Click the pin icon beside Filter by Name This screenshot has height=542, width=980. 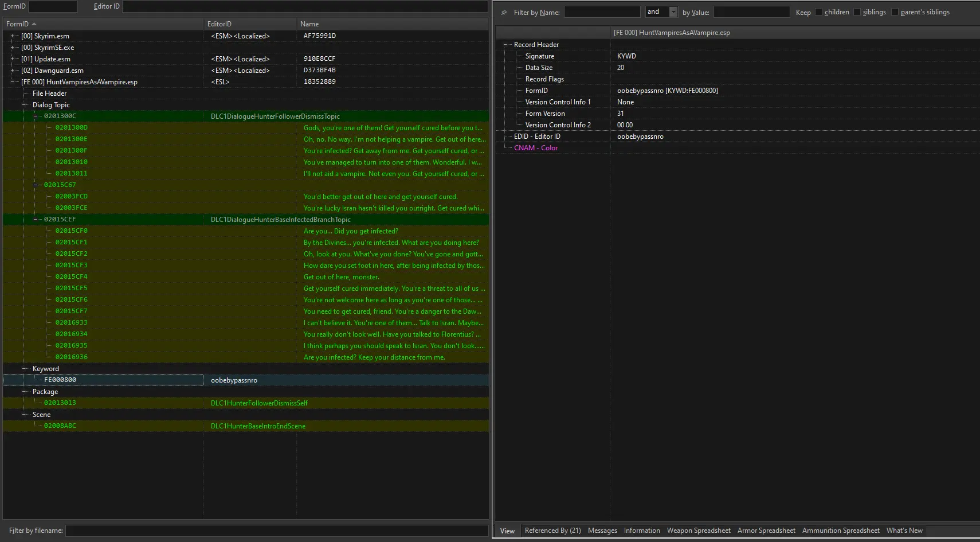coord(504,13)
